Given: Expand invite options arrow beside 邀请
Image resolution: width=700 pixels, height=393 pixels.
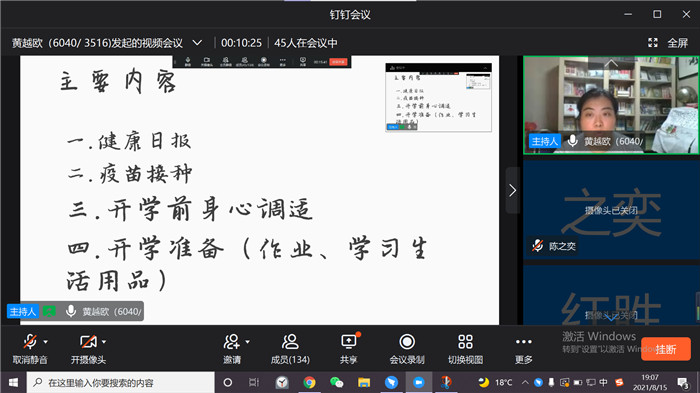Looking at the screenshot, I should coord(248,342).
